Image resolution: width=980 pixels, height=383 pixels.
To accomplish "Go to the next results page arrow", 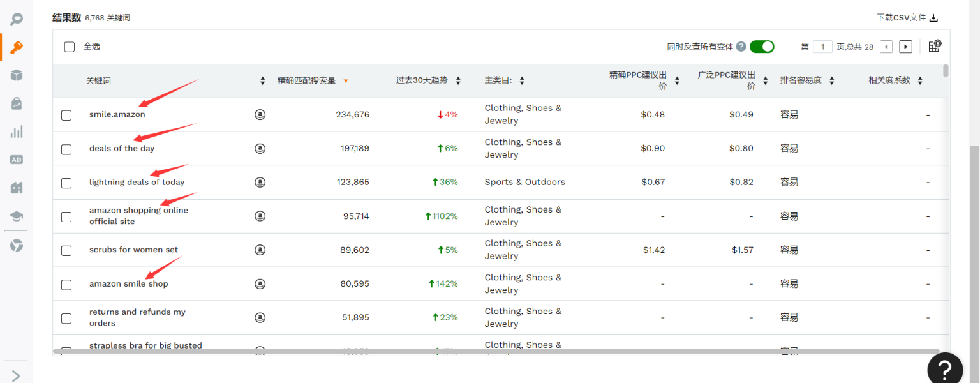I will (905, 47).
